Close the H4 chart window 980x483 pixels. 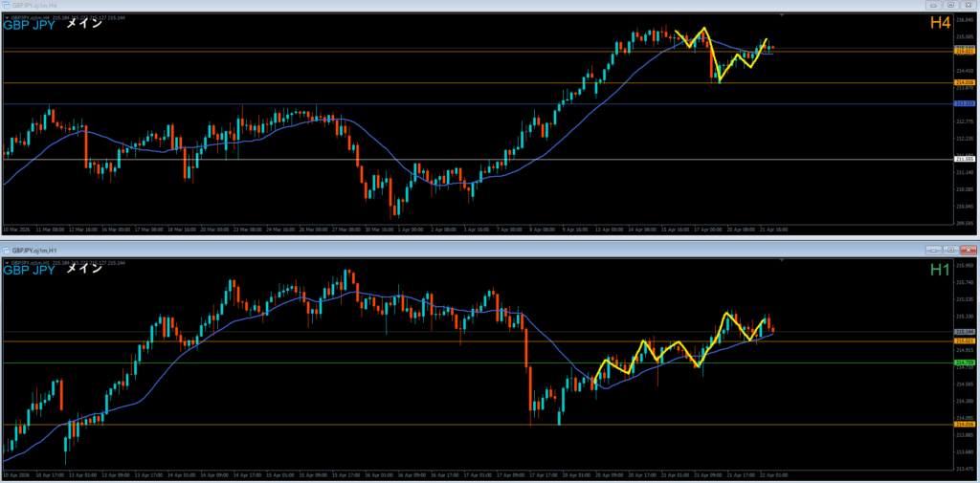(x=969, y=5)
